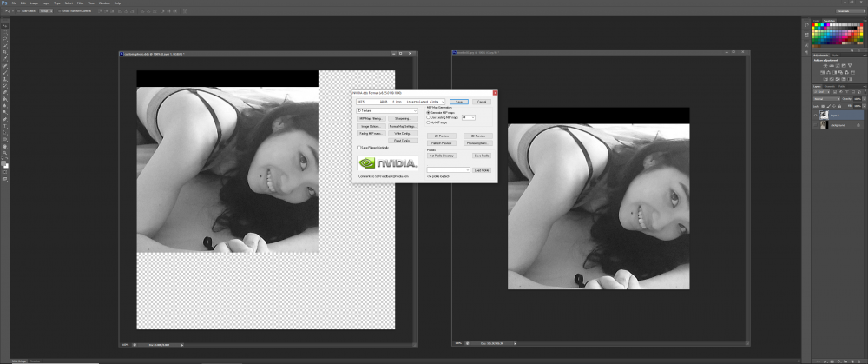868x364 pixels.
Task: Select the Quick Selection tool
Action: [x=5, y=45]
